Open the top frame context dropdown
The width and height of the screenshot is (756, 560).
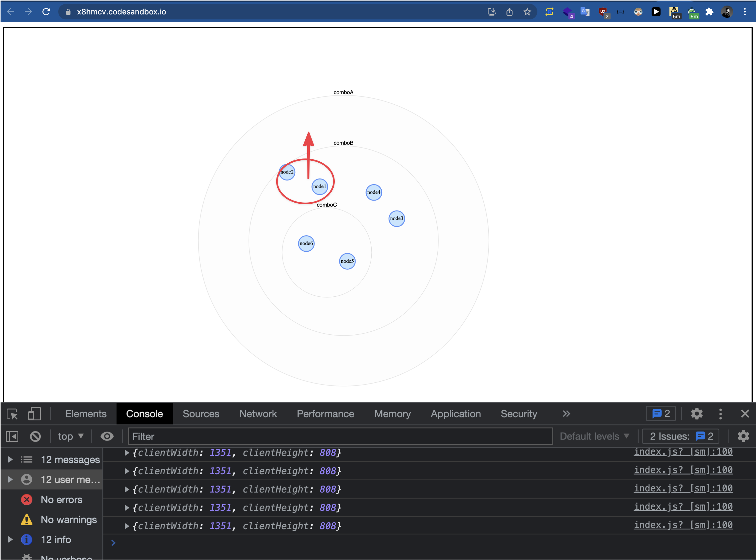pos(70,436)
